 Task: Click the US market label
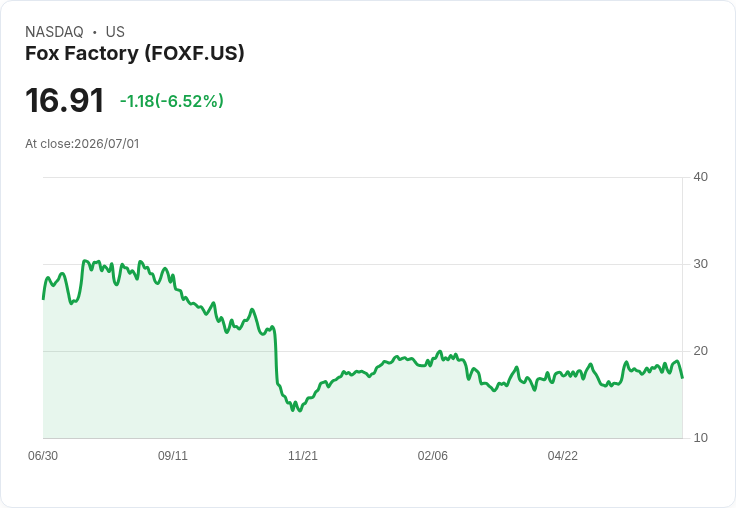pyautogui.click(x=115, y=32)
